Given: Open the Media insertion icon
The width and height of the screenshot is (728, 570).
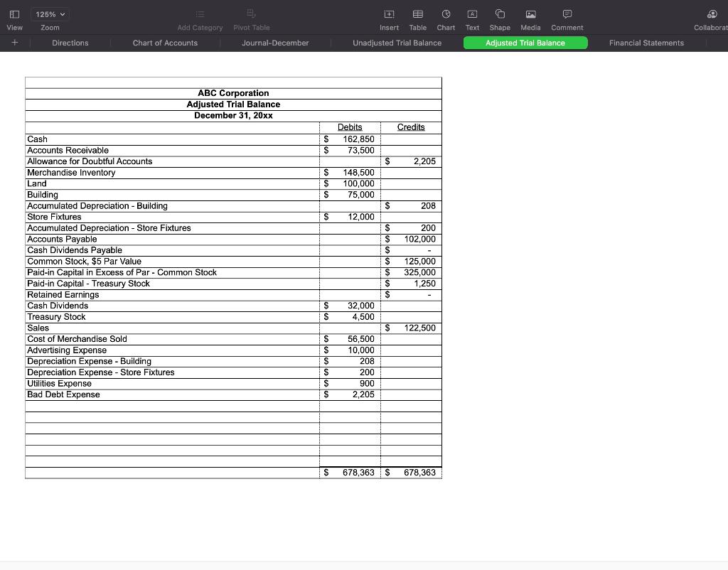Looking at the screenshot, I should pyautogui.click(x=530, y=14).
